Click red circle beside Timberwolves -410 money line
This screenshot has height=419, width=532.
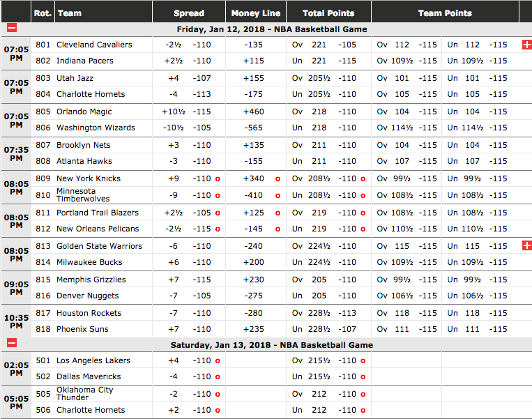pyautogui.click(x=278, y=196)
